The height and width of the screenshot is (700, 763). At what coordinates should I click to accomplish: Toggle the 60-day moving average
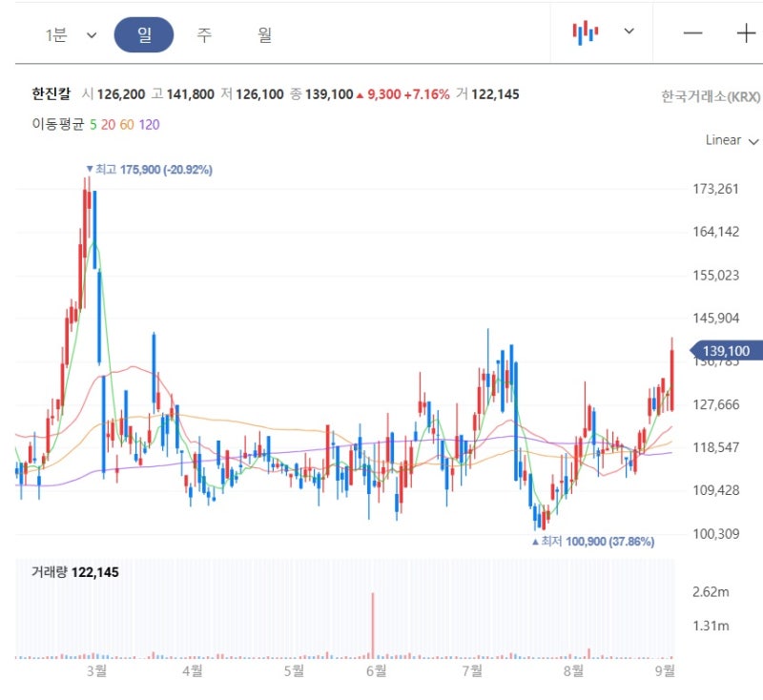pyautogui.click(x=127, y=125)
